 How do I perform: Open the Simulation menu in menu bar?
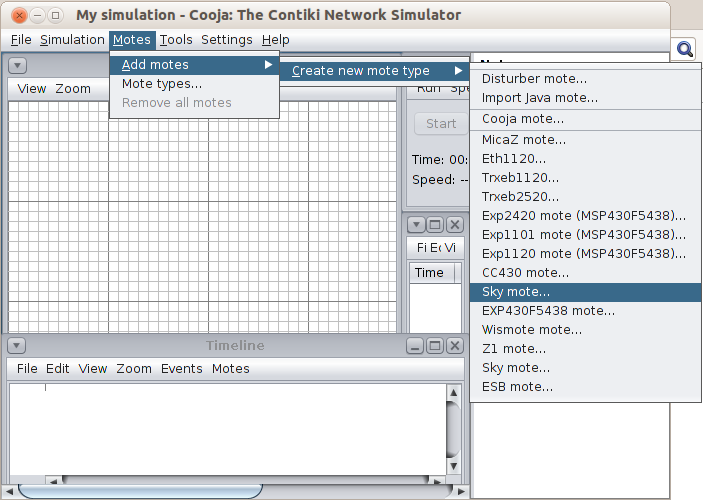(x=72, y=40)
